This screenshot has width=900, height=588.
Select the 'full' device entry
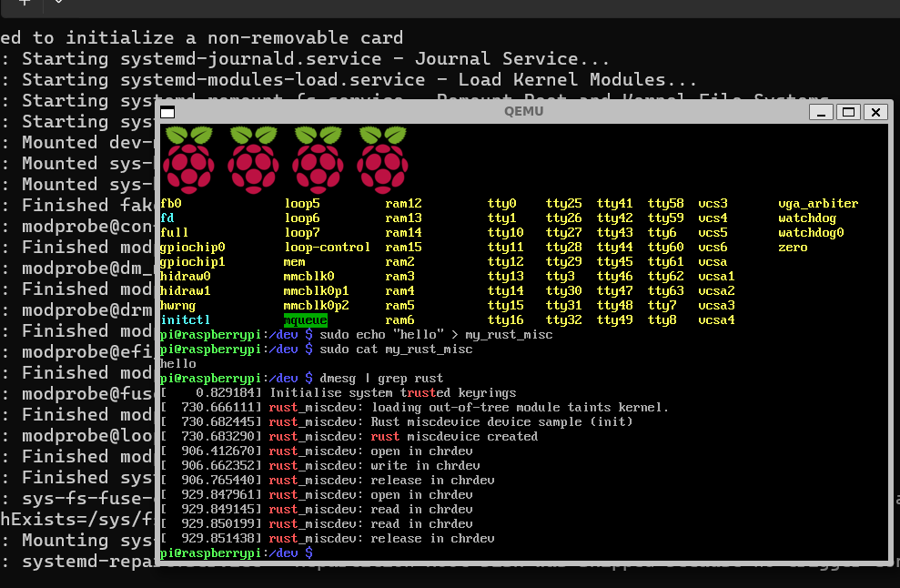pyautogui.click(x=175, y=232)
